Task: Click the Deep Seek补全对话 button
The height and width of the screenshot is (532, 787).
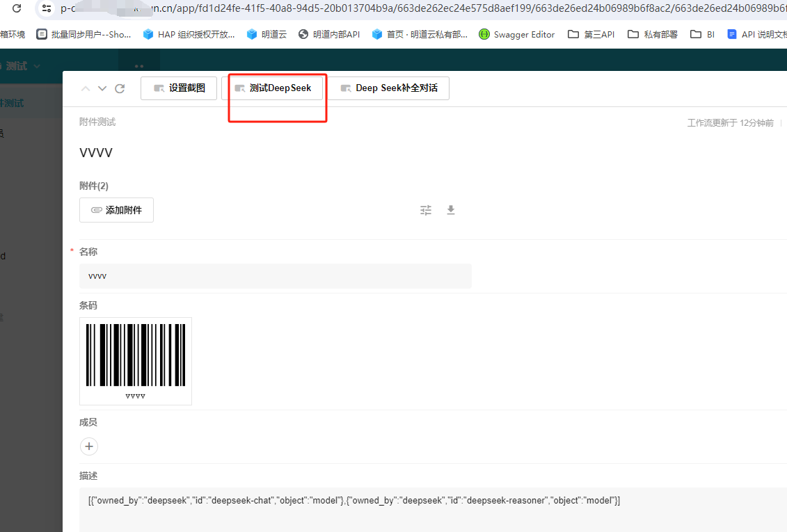Action: click(388, 88)
